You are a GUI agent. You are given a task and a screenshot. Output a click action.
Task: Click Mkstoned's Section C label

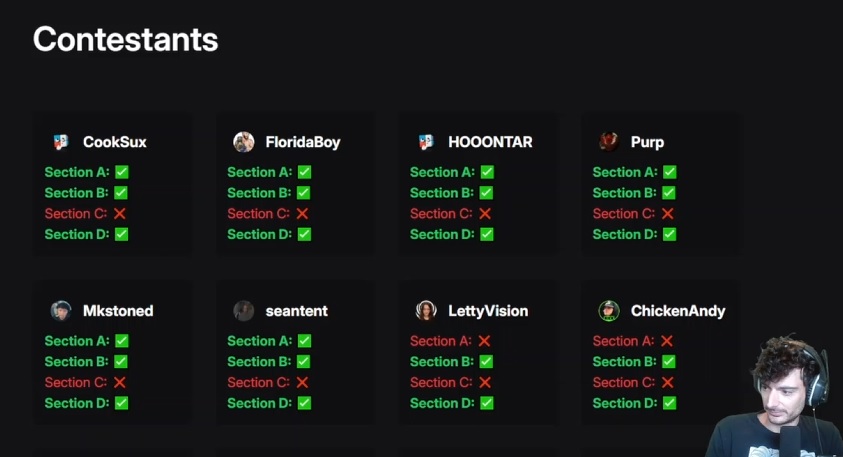tap(75, 383)
